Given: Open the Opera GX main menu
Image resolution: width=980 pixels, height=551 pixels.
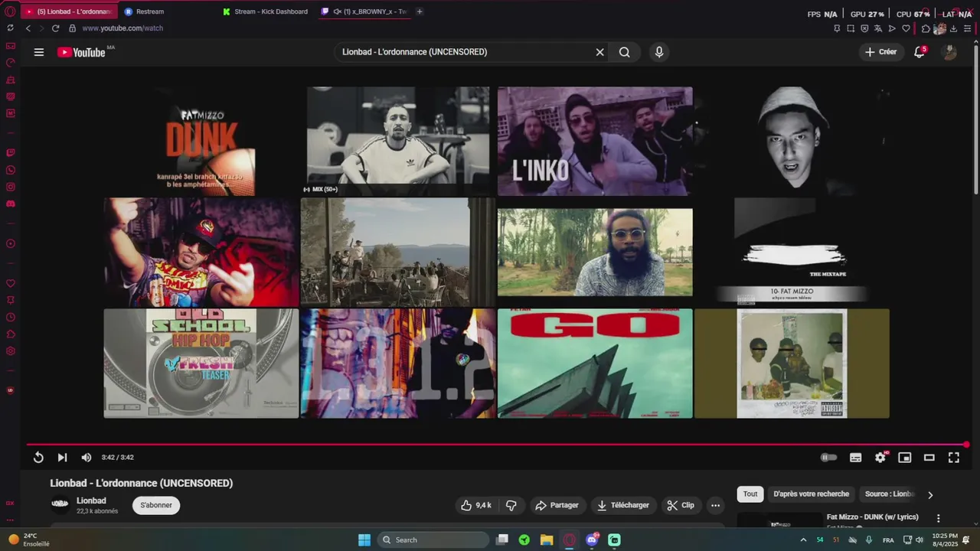Looking at the screenshot, I should [x=9, y=11].
